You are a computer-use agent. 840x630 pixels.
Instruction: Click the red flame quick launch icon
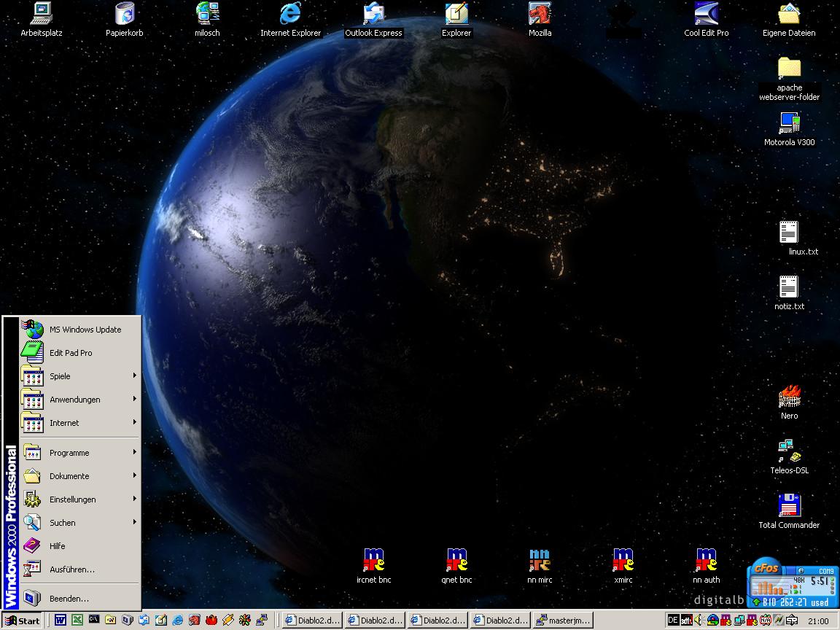coord(211,621)
